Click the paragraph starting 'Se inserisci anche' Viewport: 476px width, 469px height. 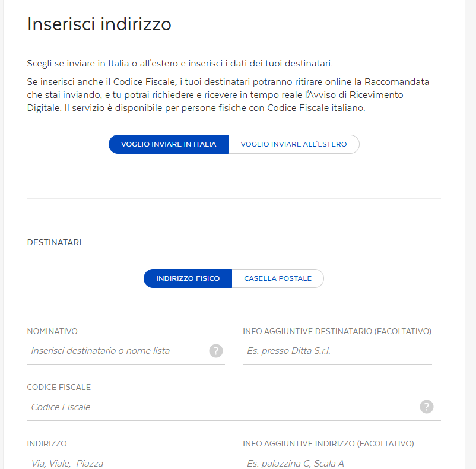tap(228, 95)
